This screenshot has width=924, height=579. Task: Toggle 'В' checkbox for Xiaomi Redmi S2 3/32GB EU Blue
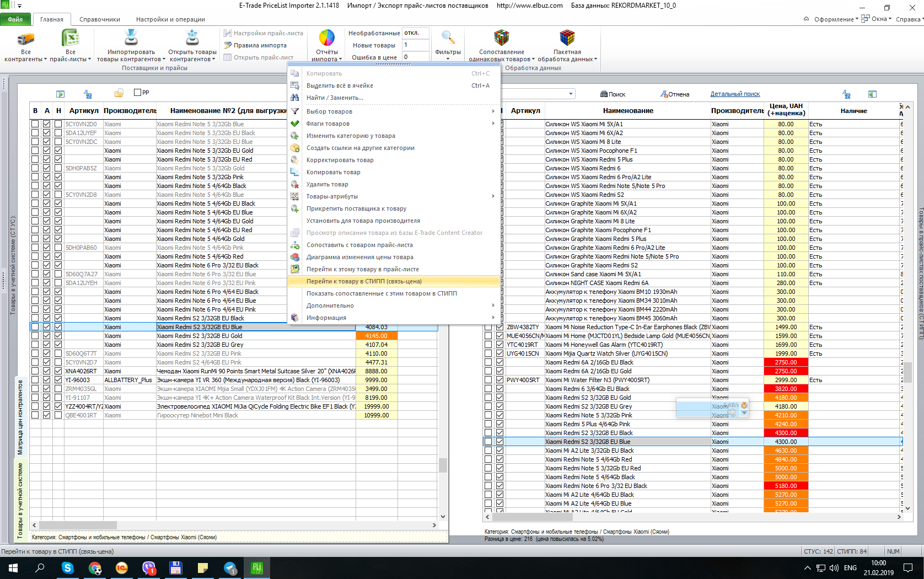35,327
